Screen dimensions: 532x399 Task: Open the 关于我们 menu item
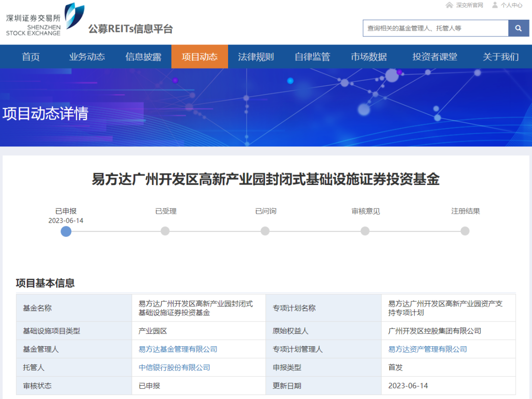tap(500, 57)
